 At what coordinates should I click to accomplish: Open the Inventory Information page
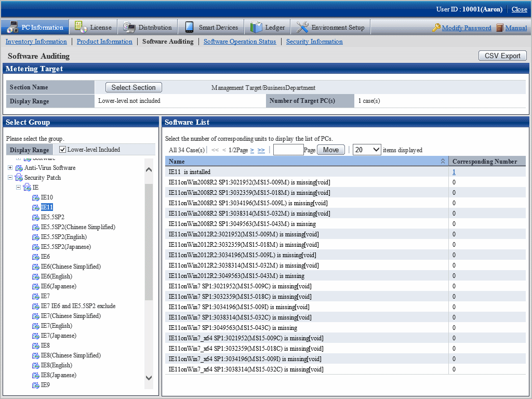tap(36, 42)
